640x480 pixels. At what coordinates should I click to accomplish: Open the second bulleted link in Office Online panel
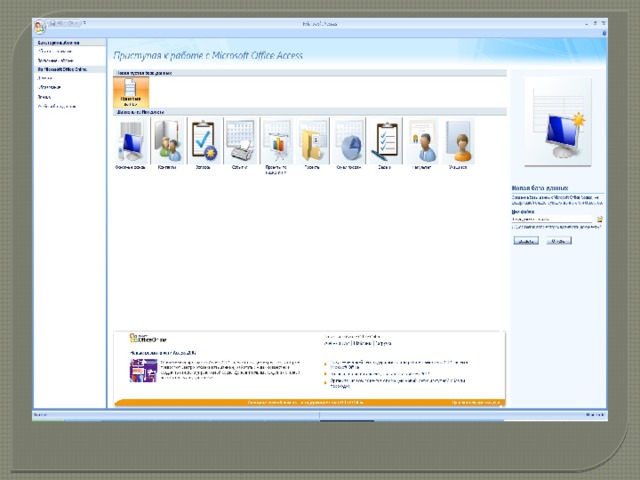380,373
